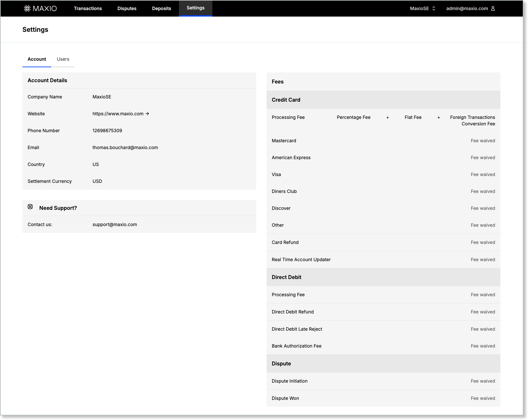Click the Flat Fee column label
This screenshot has height=420, width=528.
click(413, 117)
